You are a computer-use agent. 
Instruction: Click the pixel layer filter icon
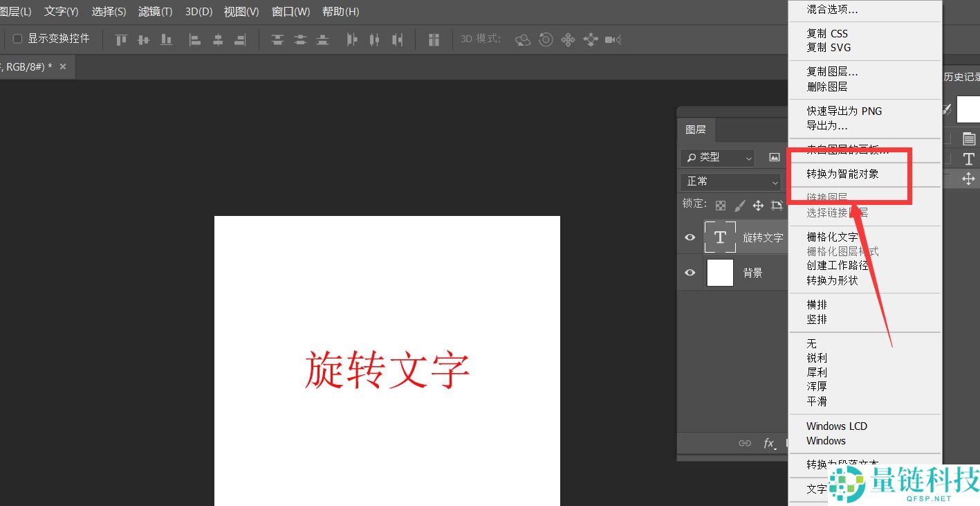point(775,158)
